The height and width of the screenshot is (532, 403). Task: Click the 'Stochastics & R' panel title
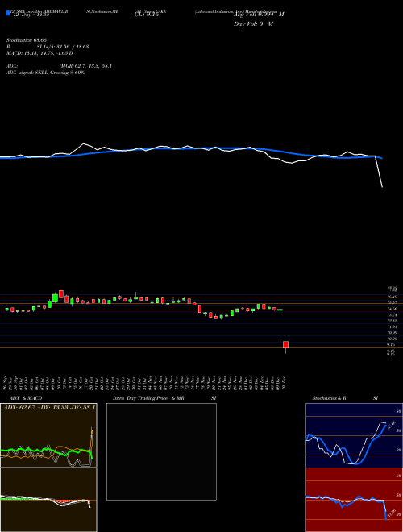pyautogui.click(x=330, y=398)
